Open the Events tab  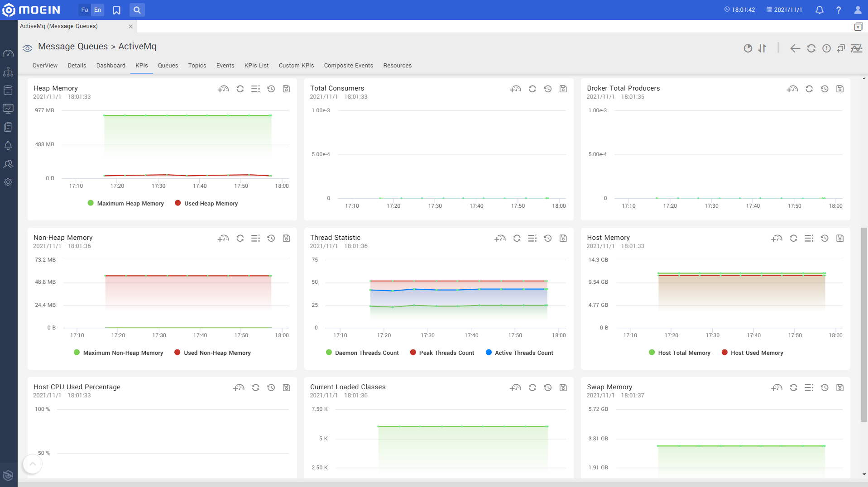click(x=225, y=66)
